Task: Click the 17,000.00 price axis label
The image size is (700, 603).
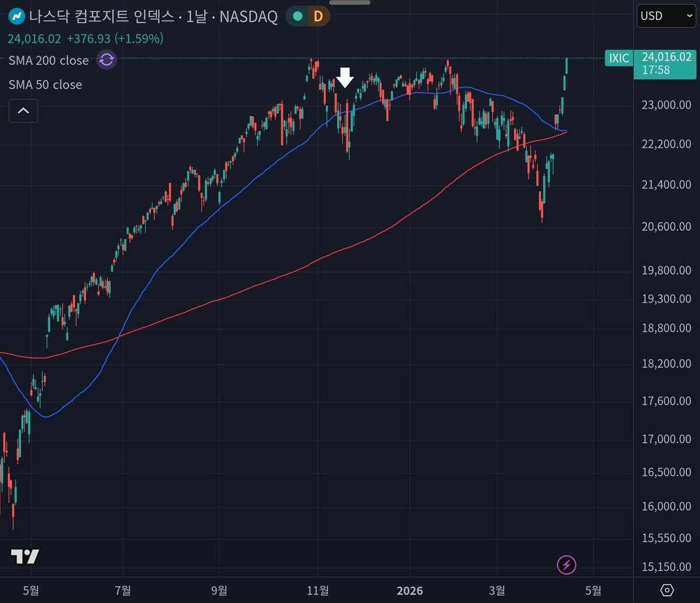Action: (x=667, y=439)
